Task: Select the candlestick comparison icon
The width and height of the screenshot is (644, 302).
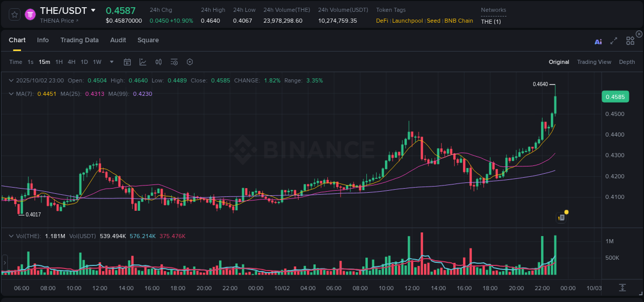Action: 158,62
